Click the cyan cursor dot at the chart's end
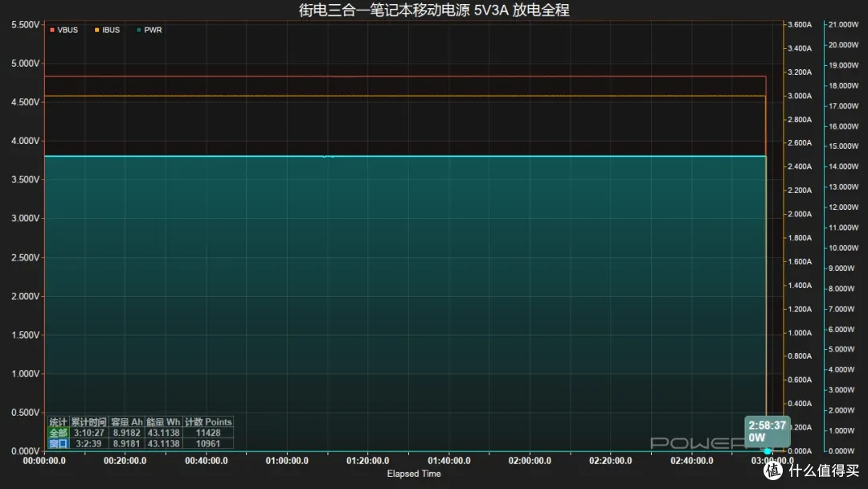Screen dimensions: 868x489 (768, 451)
